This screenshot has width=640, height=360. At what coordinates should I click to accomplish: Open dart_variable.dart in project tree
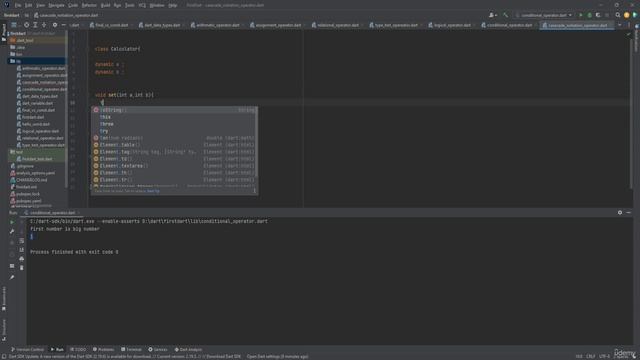coord(37,103)
